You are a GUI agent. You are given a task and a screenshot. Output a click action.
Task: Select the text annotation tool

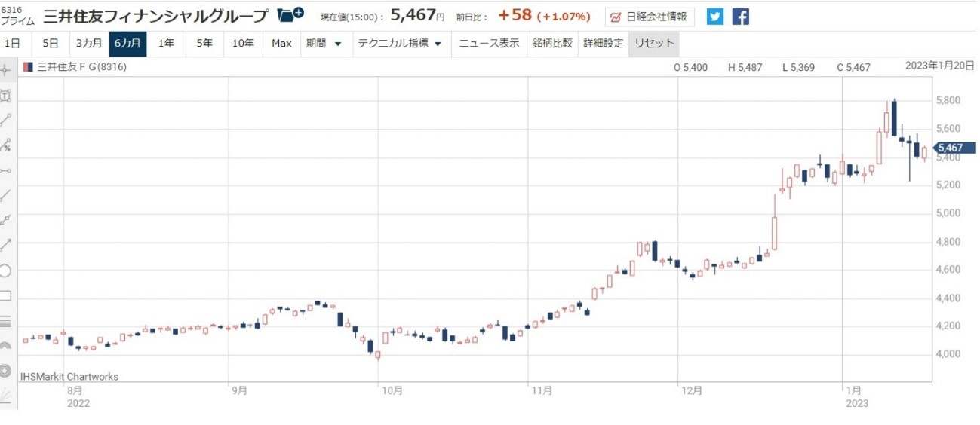6,95
